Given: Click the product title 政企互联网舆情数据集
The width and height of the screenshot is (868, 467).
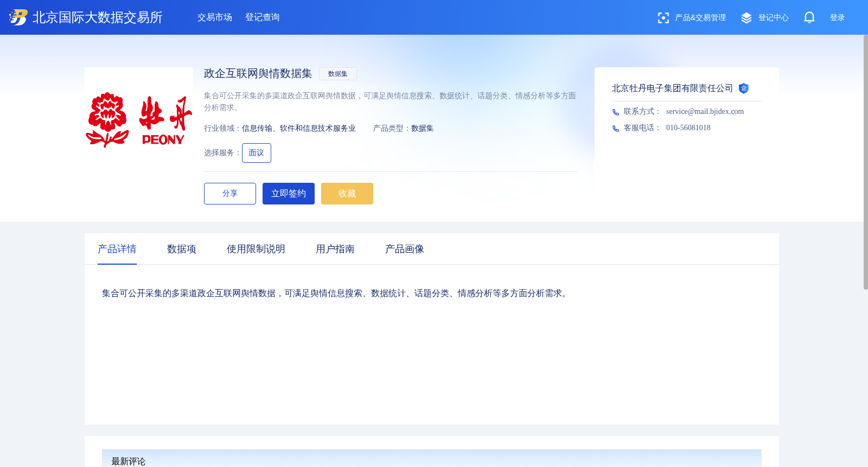Looking at the screenshot, I should (x=258, y=74).
